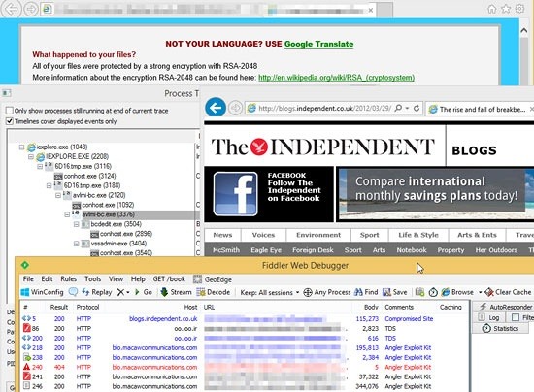Collapse 6D16.tmp.exe (3116) tree node
This screenshot has height=392, width=534.
(x=40, y=166)
